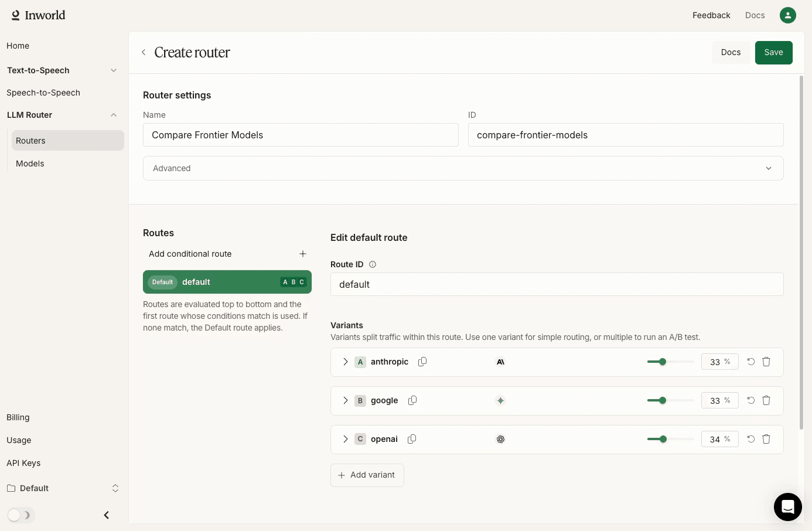The width and height of the screenshot is (812, 531).
Task: Collapse the sidebar with the bottom arrow
Action: coord(107,515)
